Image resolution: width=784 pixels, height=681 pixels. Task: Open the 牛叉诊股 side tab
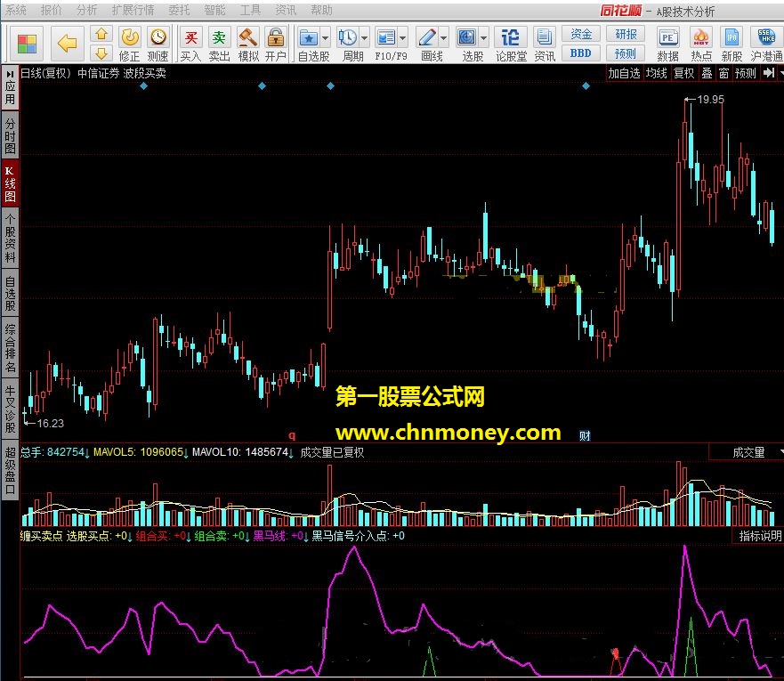(x=10, y=409)
